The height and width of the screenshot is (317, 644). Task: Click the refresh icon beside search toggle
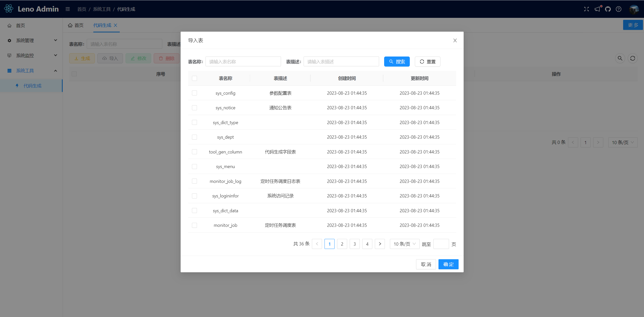(632, 59)
